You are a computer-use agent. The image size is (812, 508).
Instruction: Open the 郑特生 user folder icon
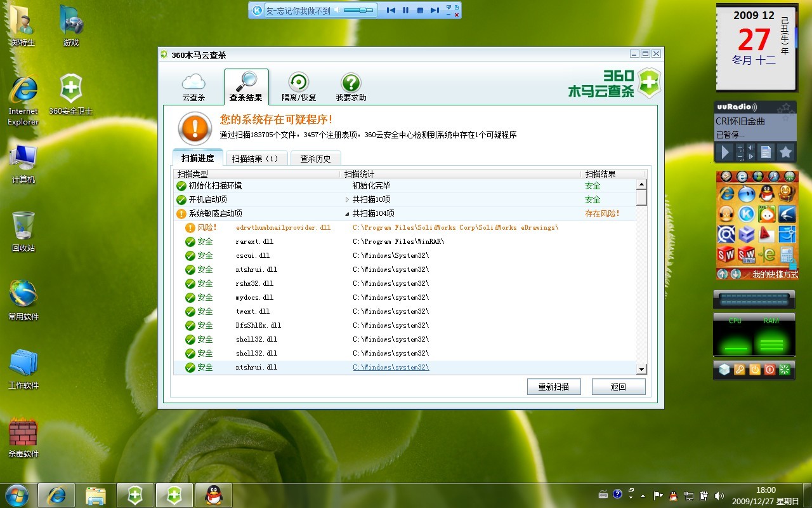click(23, 25)
